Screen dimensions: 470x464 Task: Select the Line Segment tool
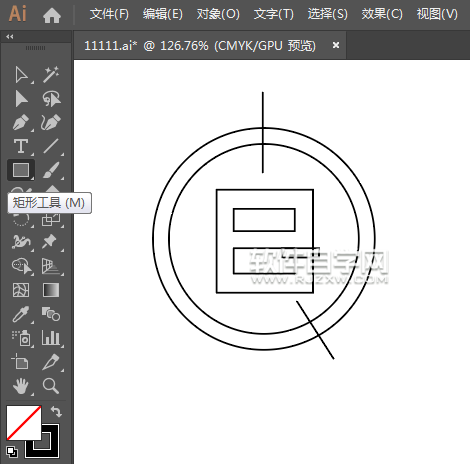(51, 146)
